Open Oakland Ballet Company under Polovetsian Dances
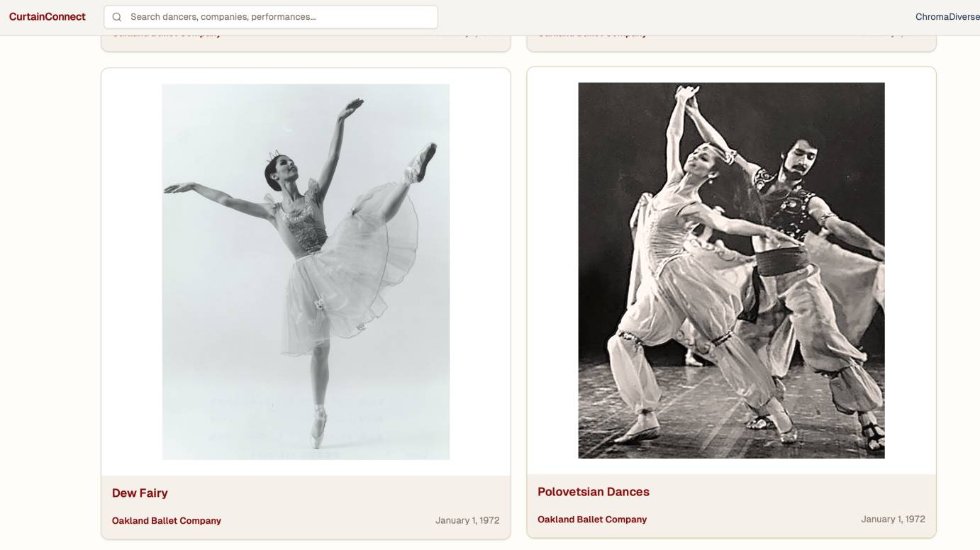 click(592, 520)
